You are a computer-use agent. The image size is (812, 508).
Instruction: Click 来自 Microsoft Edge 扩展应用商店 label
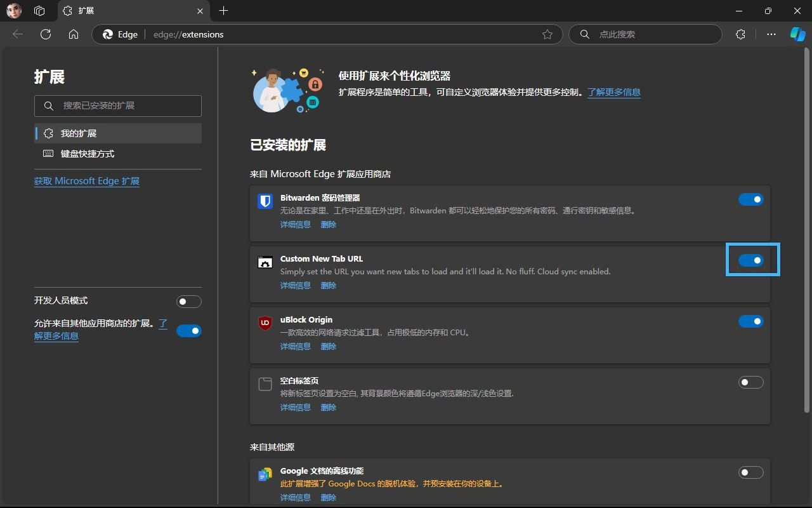tap(320, 173)
